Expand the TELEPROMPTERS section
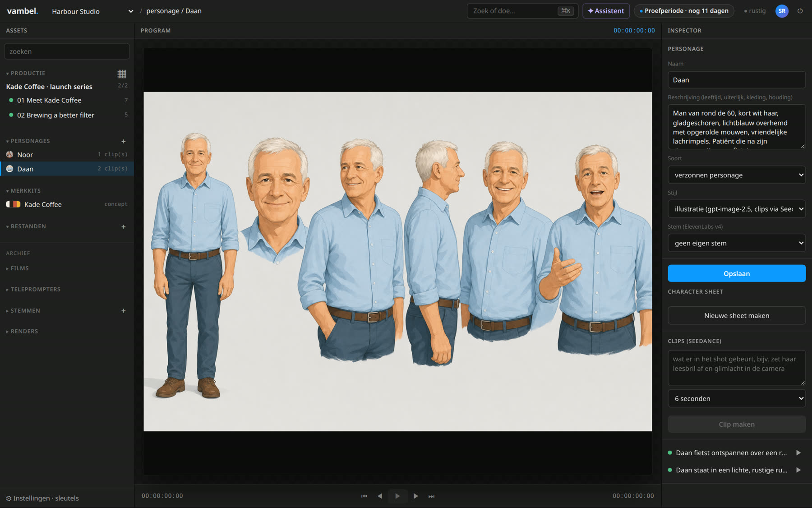Screen dimensions: 812x508 [x=33, y=290]
